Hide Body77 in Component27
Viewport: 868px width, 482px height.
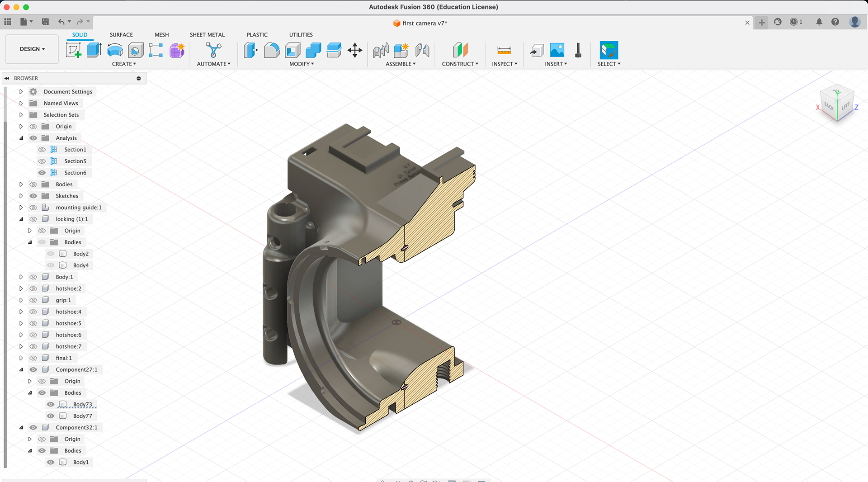[x=51, y=416]
